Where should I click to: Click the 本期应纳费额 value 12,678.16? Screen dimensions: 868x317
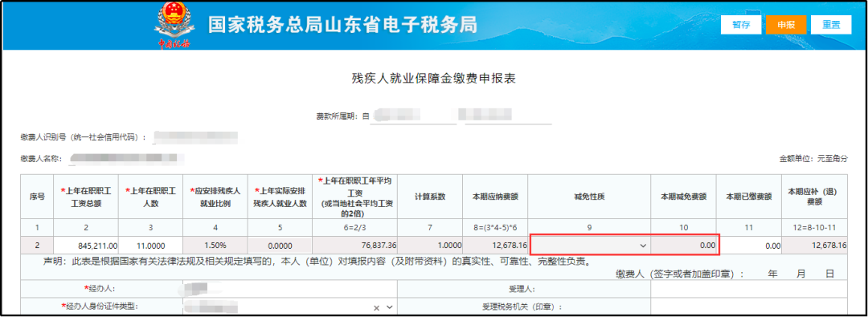(x=495, y=245)
